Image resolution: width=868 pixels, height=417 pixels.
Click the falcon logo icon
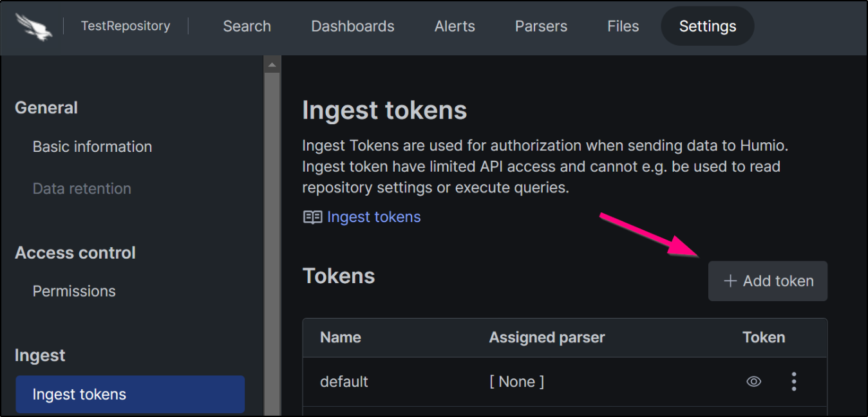click(34, 26)
